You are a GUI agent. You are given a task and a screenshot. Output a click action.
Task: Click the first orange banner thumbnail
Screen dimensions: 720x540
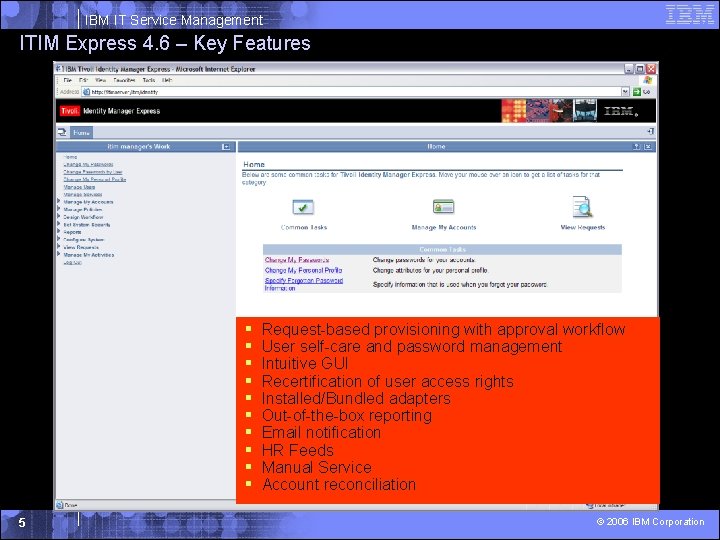(513, 111)
